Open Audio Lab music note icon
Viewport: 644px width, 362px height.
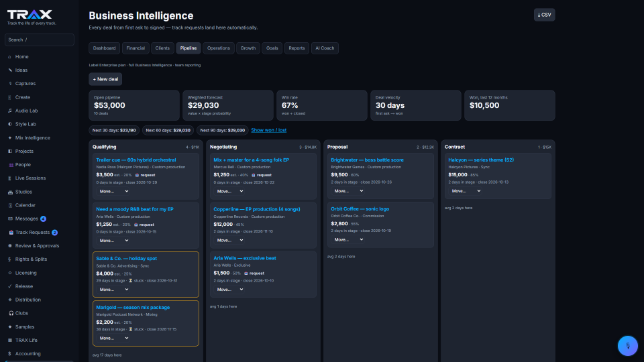point(10,111)
